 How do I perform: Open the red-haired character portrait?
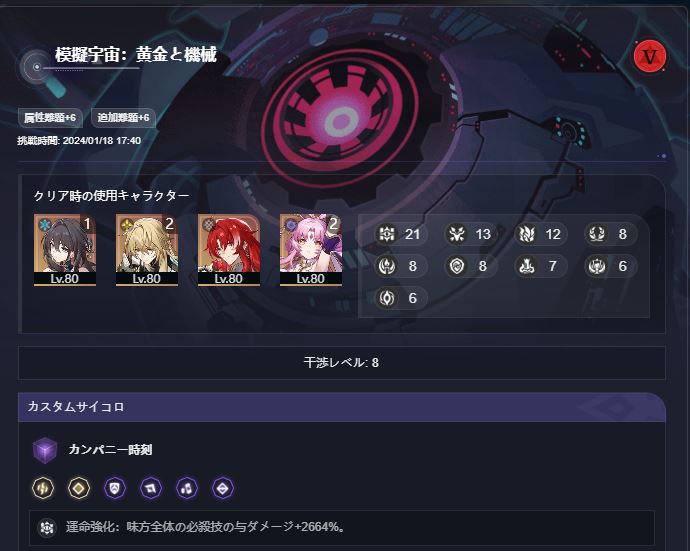click(229, 250)
